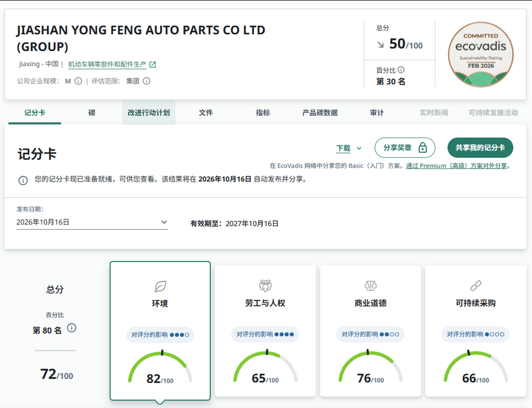532x408 pixels.
Task: Click 对评分的影响 indicator on 劳工与人权 card
Action: pos(265,335)
